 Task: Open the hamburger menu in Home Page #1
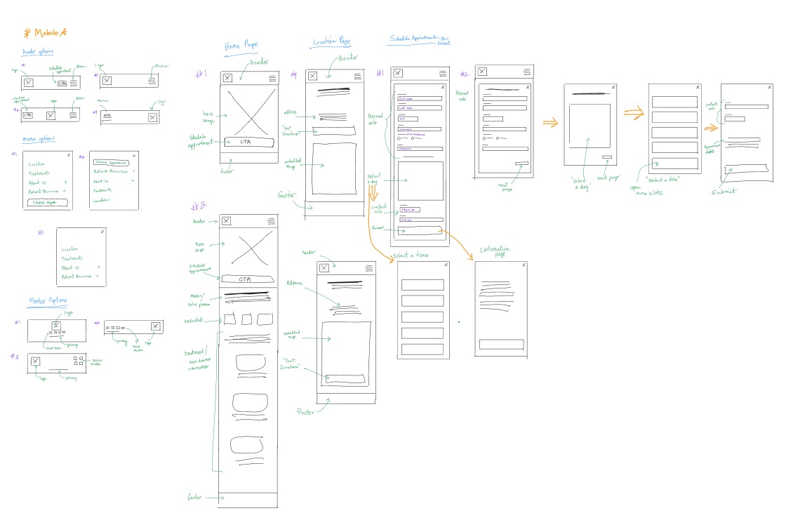point(272,78)
